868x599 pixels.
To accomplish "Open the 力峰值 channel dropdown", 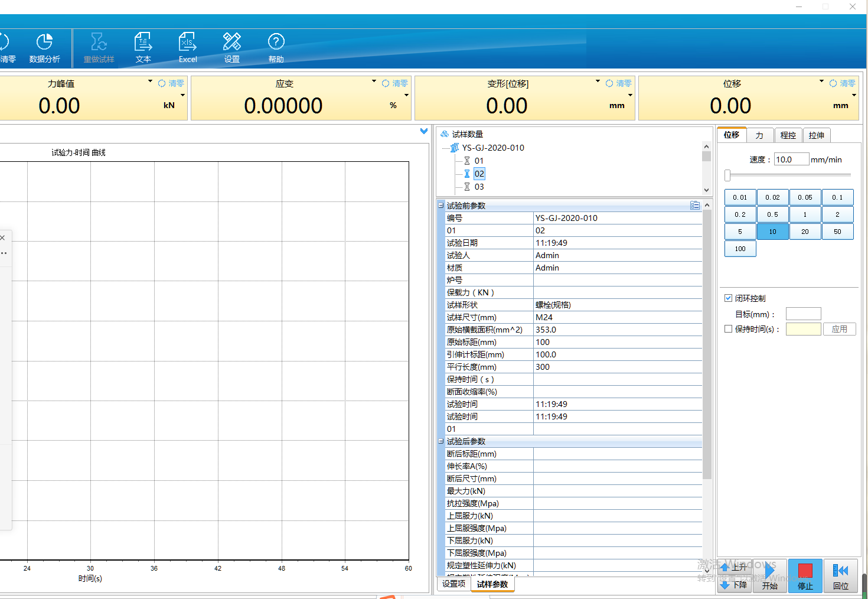I will [x=150, y=82].
